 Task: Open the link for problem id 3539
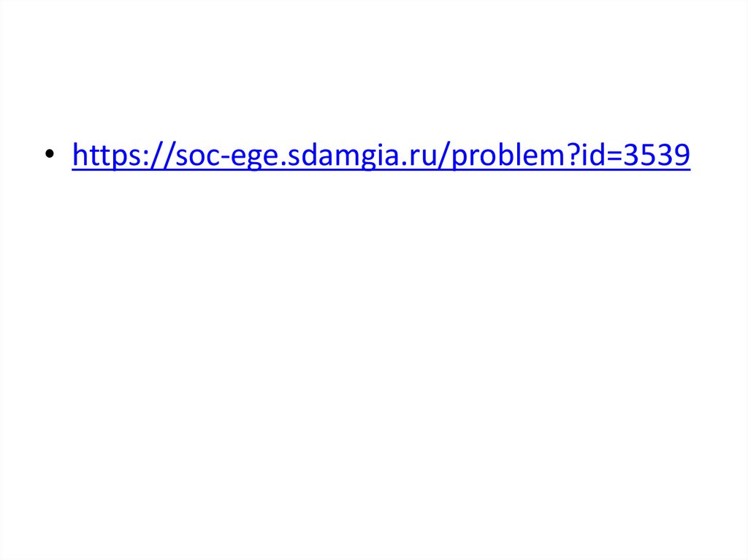pyautogui.click(x=381, y=155)
